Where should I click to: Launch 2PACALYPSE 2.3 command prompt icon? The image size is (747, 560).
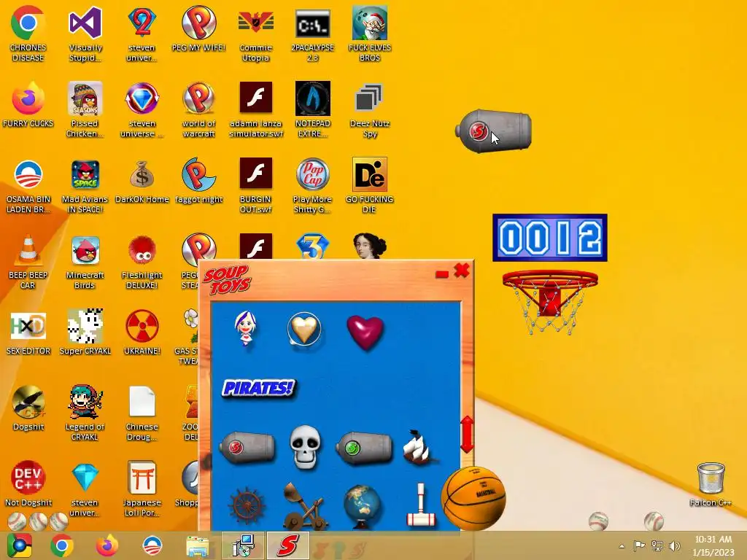312,34
